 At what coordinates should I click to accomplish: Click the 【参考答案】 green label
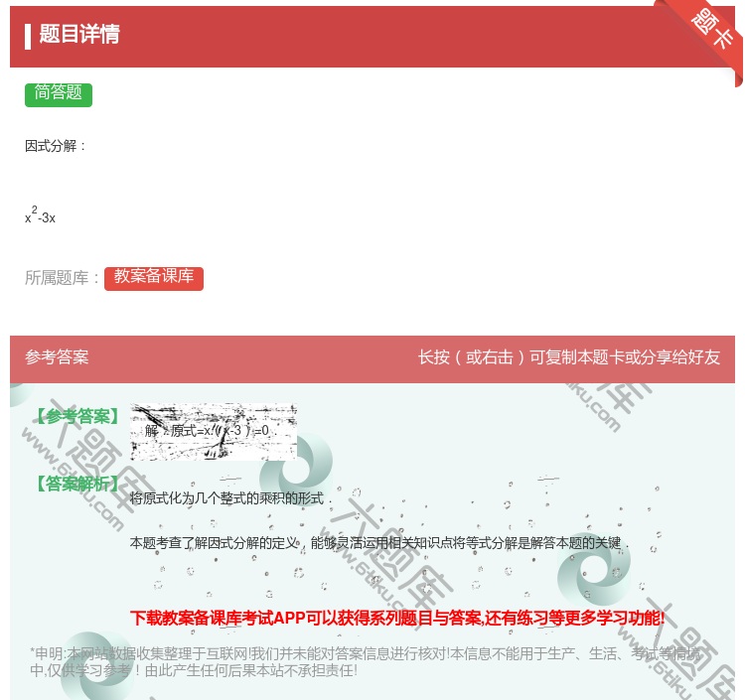tap(77, 416)
